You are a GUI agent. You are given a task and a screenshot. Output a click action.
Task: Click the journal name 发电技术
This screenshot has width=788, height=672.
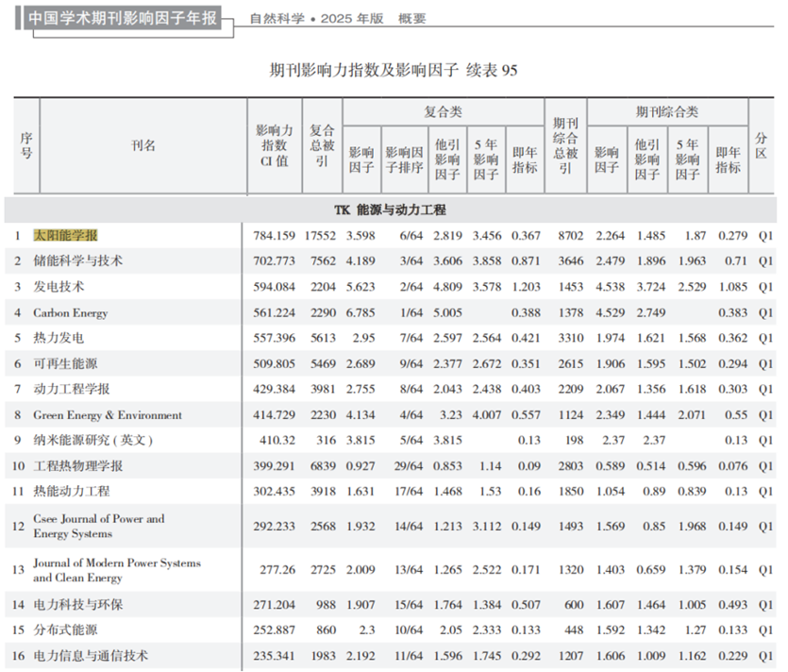tap(59, 286)
